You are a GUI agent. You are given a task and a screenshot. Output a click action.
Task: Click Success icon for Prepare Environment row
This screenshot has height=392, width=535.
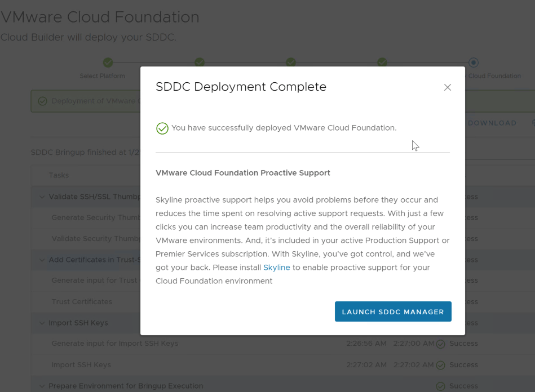pyautogui.click(x=441, y=386)
